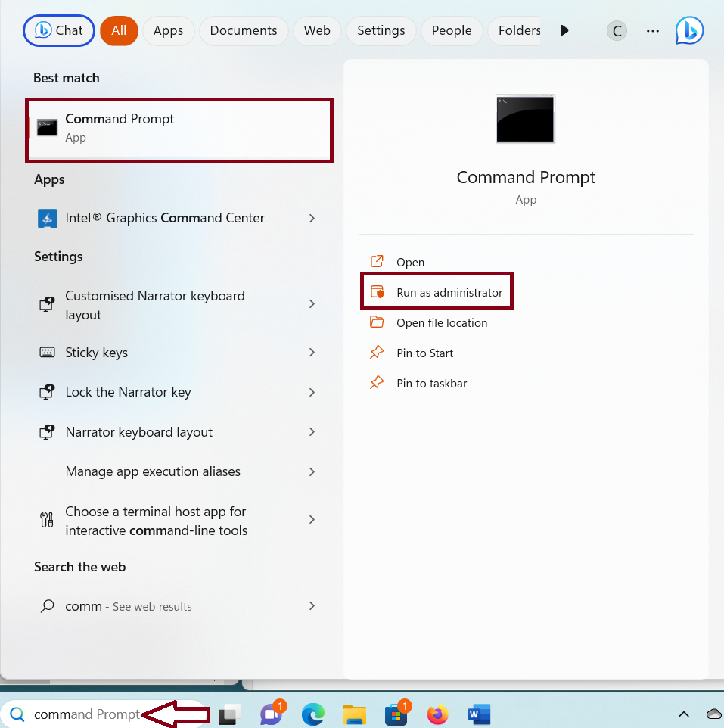724x728 pixels.
Task: Click icon beside Lock the Narrator key
Action: click(x=47, y=392)
